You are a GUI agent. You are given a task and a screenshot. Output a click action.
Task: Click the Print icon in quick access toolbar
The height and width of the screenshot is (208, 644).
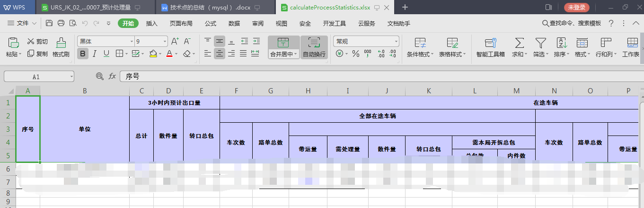(61, 23)
